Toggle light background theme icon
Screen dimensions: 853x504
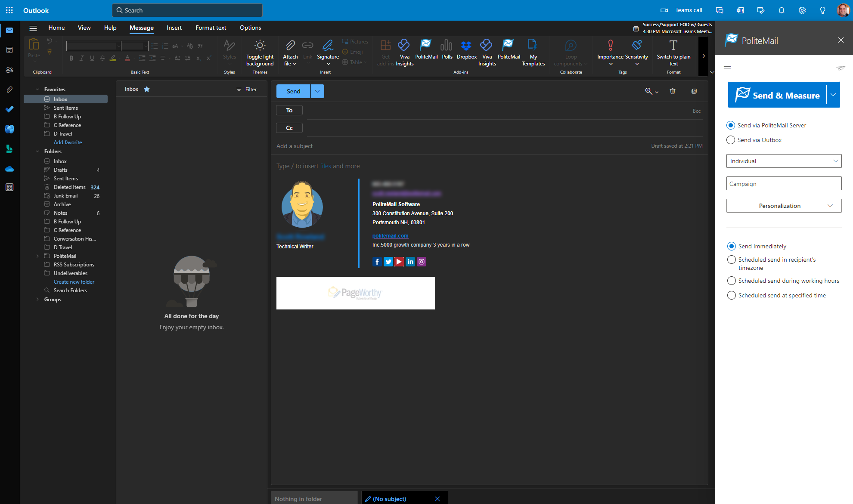pyautogui.click(x=260, y=45)
